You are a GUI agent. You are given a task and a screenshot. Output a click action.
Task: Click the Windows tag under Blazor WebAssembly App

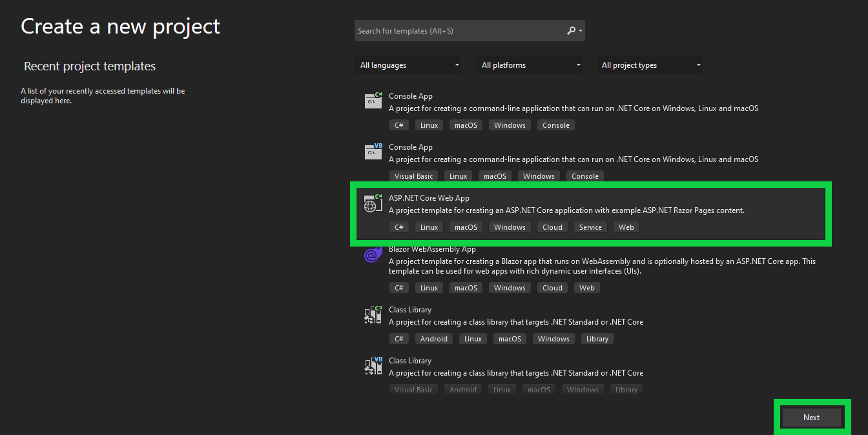click(510, 288)
